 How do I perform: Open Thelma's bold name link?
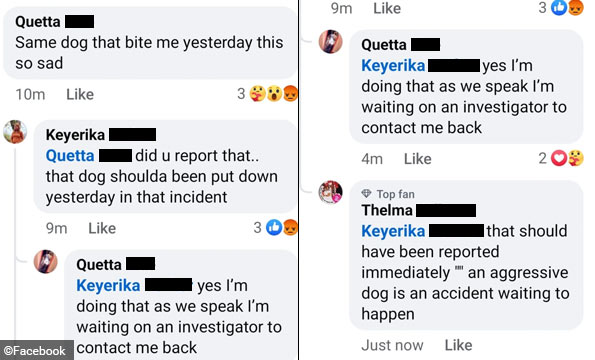click(x=387, y=210)
